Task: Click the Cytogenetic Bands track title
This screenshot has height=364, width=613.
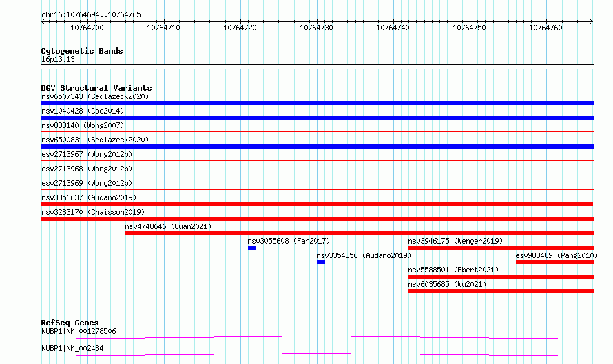Action: (82, 51)
